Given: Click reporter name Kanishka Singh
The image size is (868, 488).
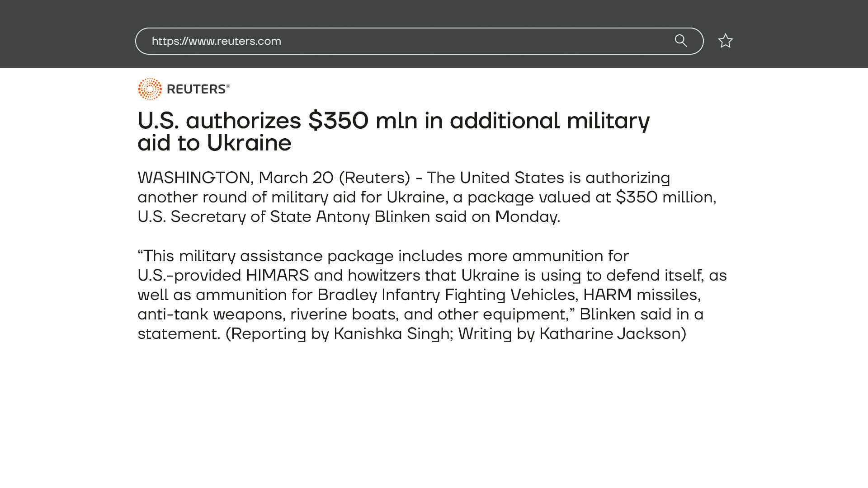Looking at the screenshot, I should coord(392,333).
